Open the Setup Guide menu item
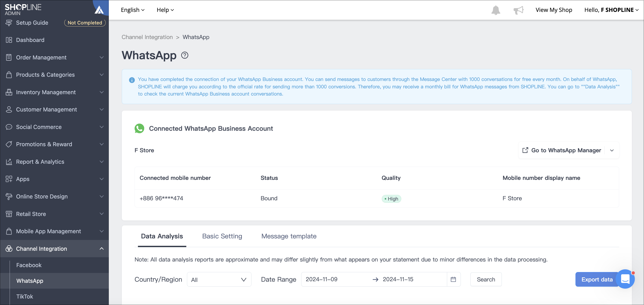Viewport: 644px width, 305px height. (32, 23)
